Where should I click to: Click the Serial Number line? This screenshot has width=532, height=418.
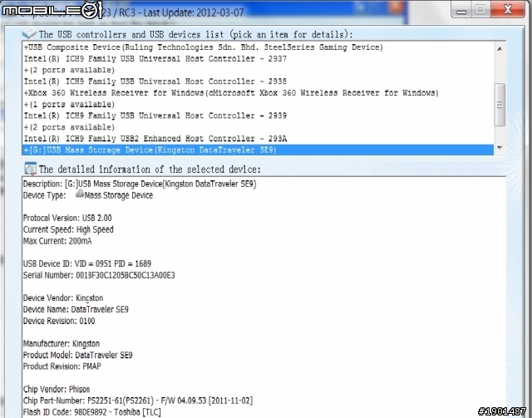[99, 275]
